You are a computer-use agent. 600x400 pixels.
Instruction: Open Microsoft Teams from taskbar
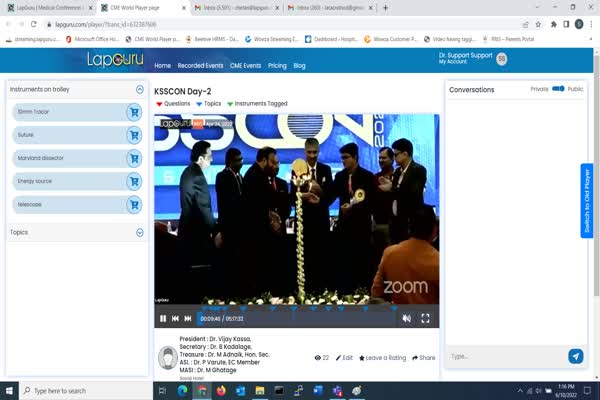pyautogui.click(x=337, y=391)
